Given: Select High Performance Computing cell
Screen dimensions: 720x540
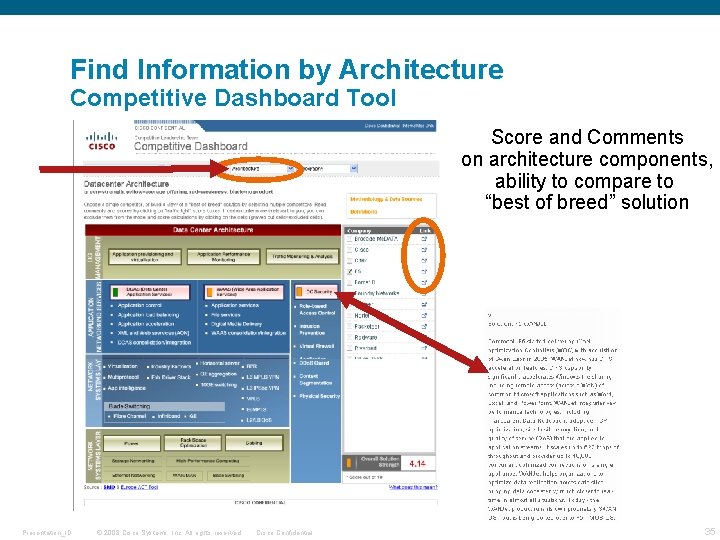Looking at the screenshot, I should [x=208, y=461].
